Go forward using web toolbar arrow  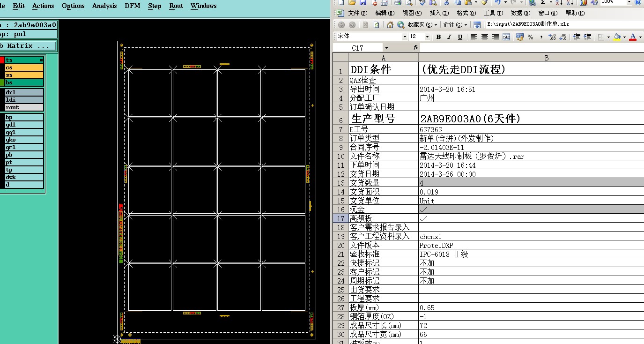(352, 25)
